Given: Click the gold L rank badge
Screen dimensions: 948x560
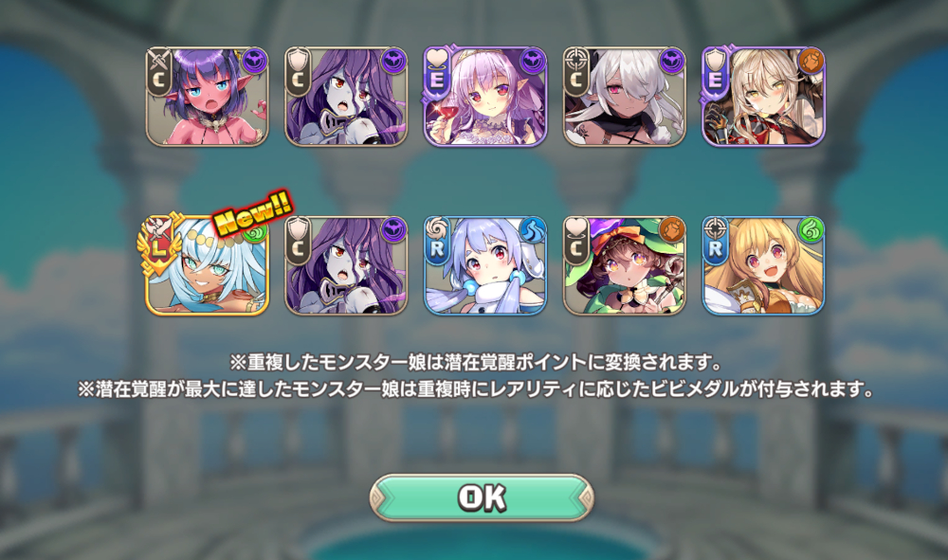Looking at the screenshot, I should pyautogui.click(x=158, y=242).
